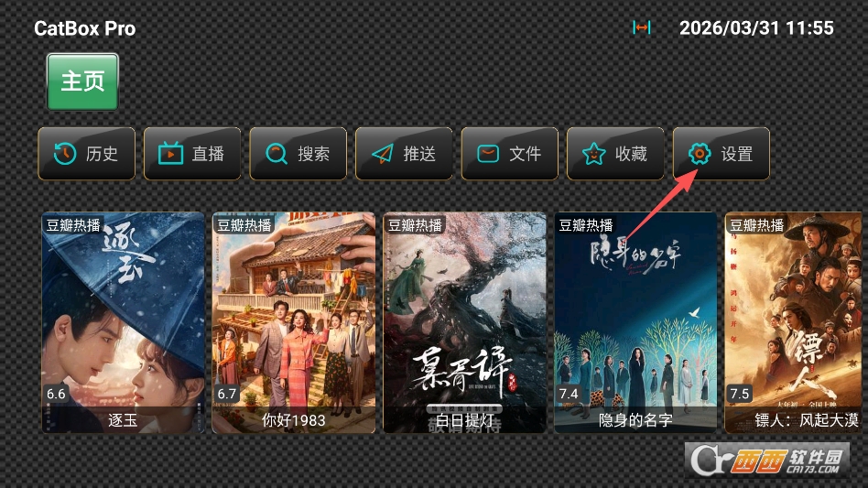
Task: Select the 隐身的名字 poster
Action: tap(635, 322)
